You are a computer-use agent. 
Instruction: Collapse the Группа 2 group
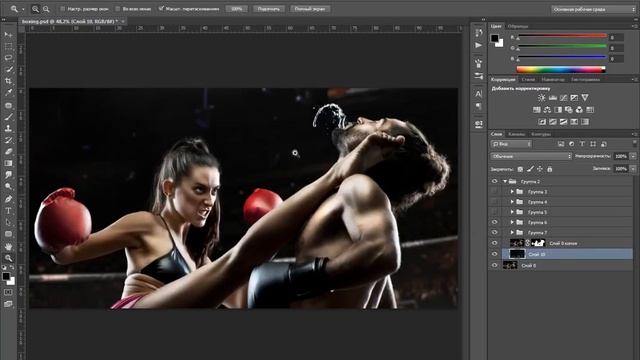tap(505, 181)
